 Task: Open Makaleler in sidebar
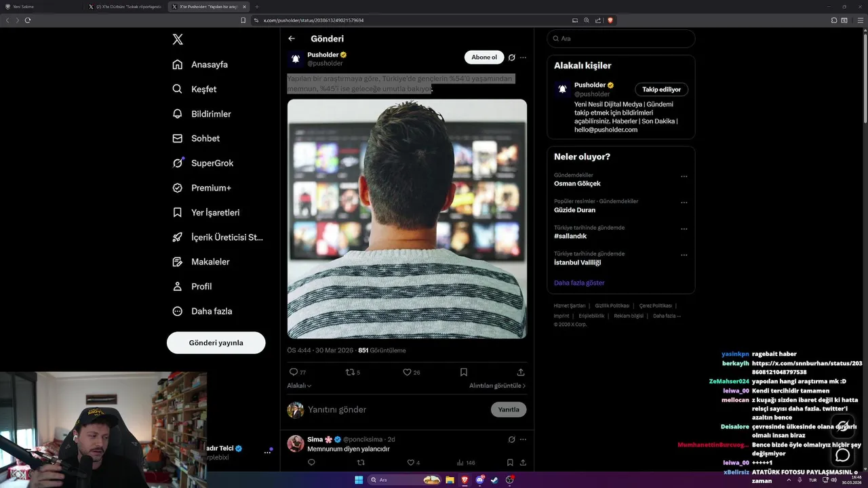(201, 262)
